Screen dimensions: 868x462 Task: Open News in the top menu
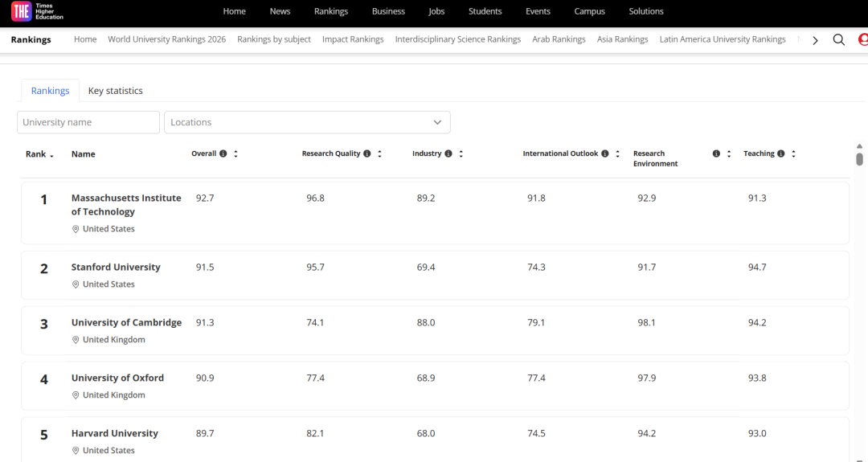(x=280, y=11)
